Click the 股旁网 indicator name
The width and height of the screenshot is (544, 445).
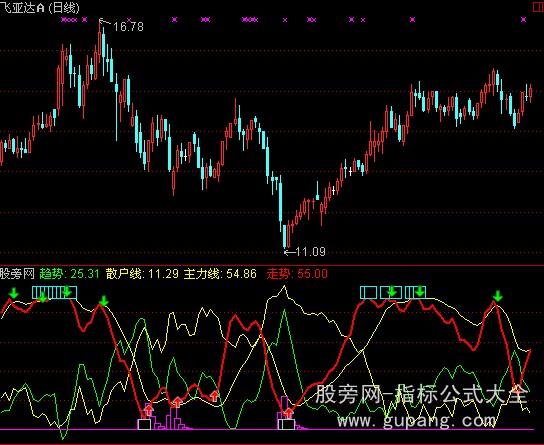tap(17, 274)
